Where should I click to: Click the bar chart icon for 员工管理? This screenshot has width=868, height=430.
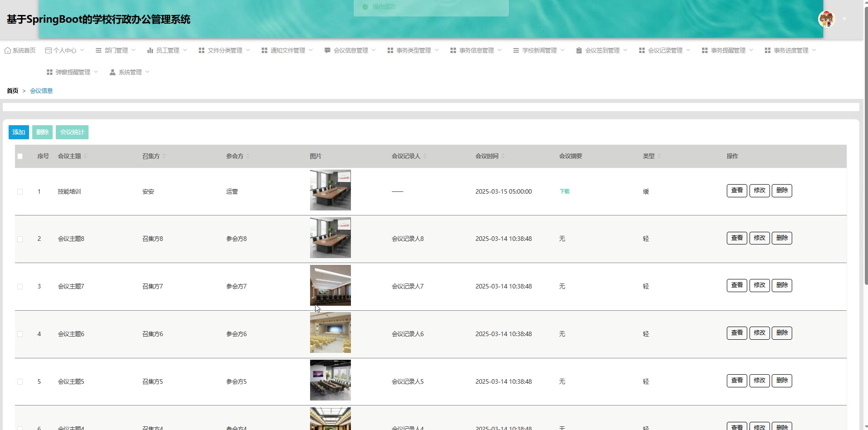[150, 50]
